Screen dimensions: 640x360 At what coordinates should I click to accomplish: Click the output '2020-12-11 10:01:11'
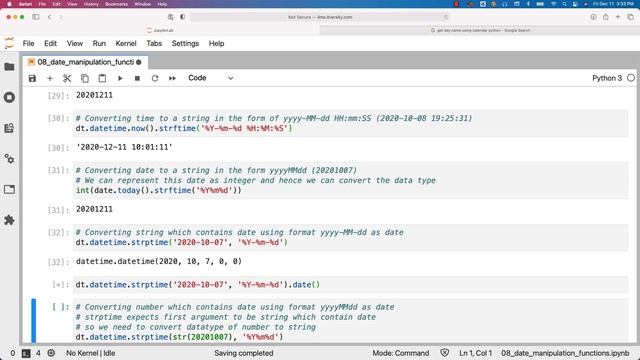(124, 147)
